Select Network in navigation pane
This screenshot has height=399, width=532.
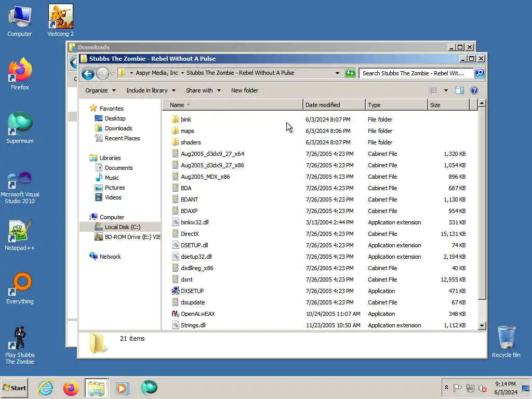[x=110, y=257]
